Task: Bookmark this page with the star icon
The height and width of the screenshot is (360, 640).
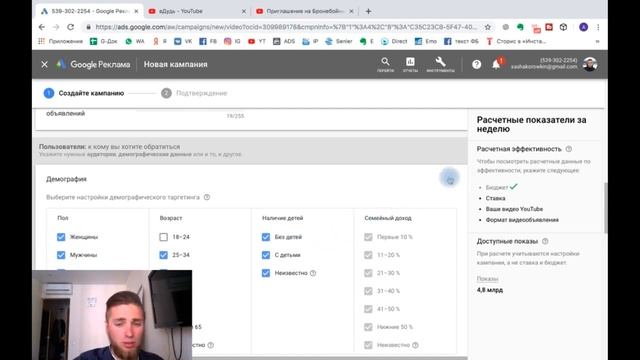Action: tap(487, 27)
